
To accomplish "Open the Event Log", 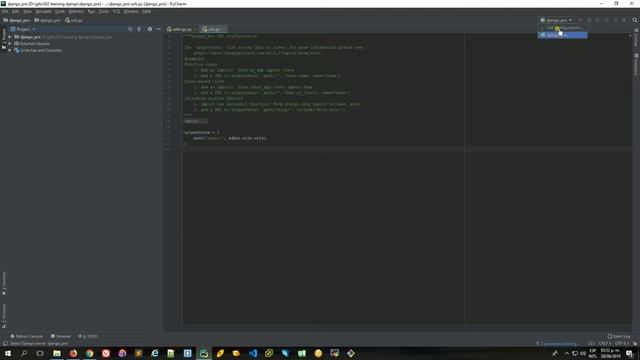I will [619, 336].
